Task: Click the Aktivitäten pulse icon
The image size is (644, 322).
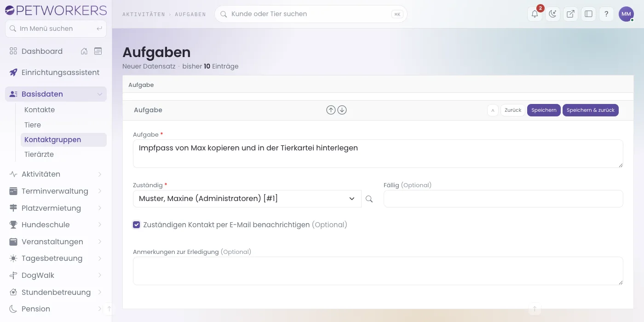Action: click(13, 174)
